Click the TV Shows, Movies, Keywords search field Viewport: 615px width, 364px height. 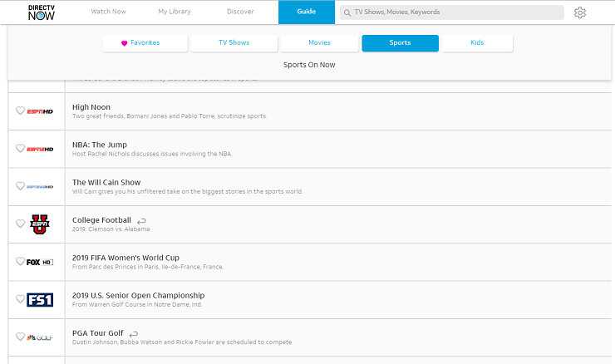click(x=452, y=12)
